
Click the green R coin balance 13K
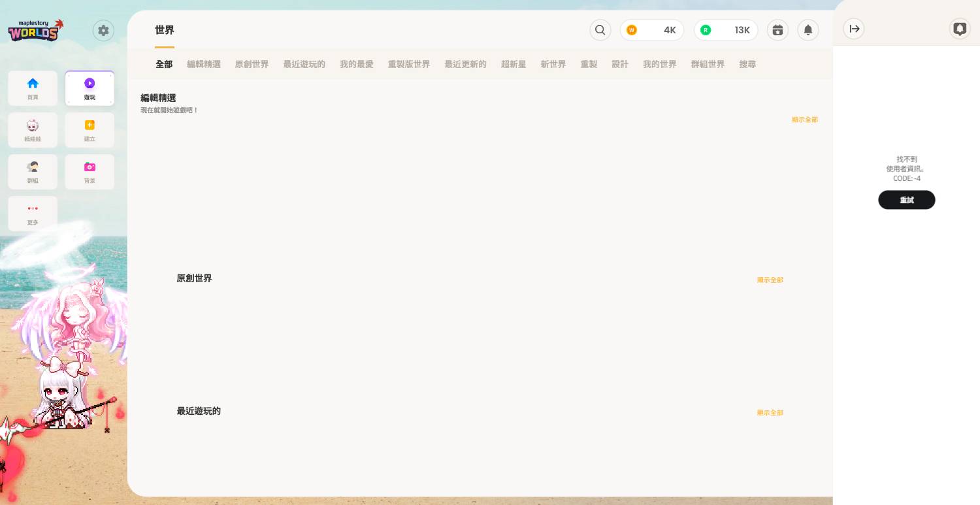click(726, 30)
